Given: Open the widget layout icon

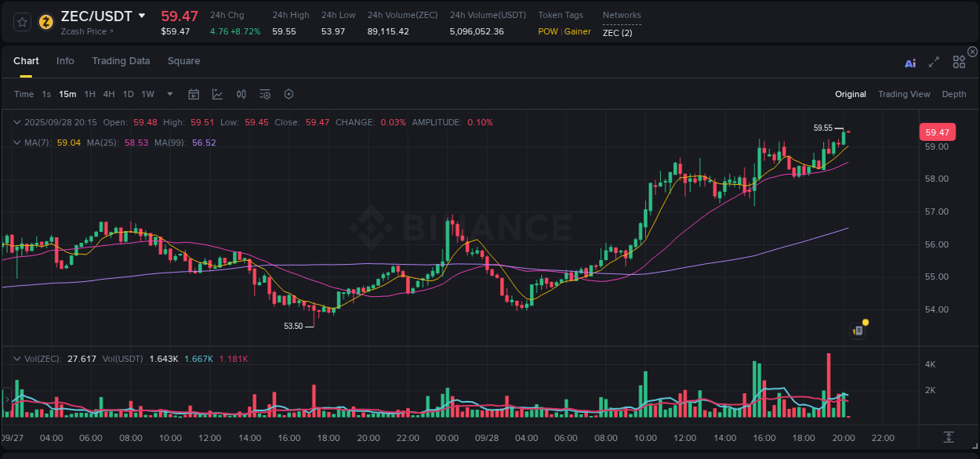Looking at the screenshot, I should tap(959, 62).
